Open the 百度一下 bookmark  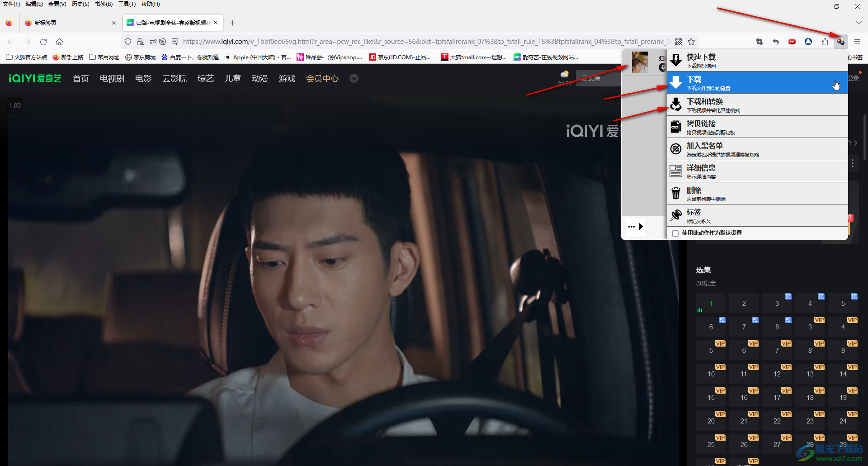coord(190,57)
